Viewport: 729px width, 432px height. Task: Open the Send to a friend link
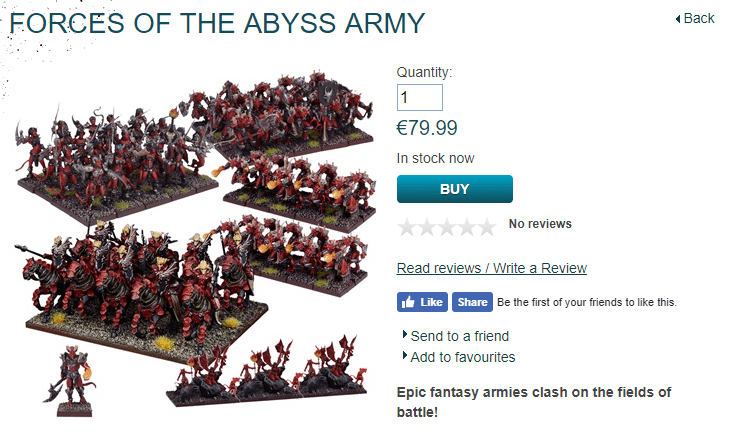tap(460, 336)
